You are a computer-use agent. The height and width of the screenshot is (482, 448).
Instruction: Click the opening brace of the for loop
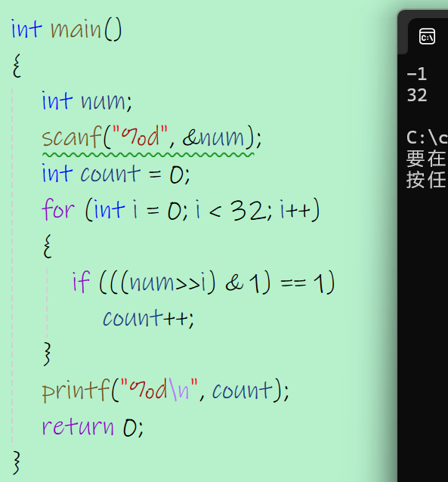[48, 246]
